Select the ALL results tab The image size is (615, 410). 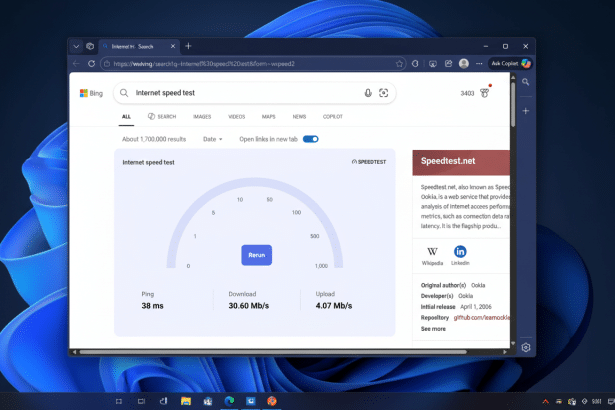coord(126,117)
